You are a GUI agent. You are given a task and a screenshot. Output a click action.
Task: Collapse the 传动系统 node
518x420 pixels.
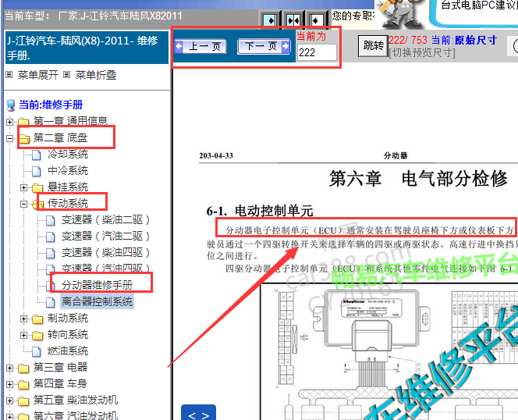[x=23, y=204]
